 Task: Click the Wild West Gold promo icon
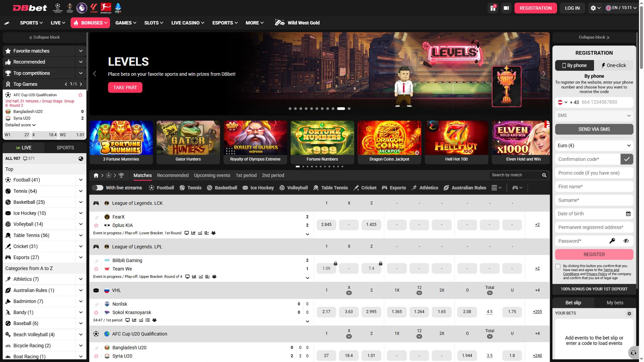tap(280, 22)
